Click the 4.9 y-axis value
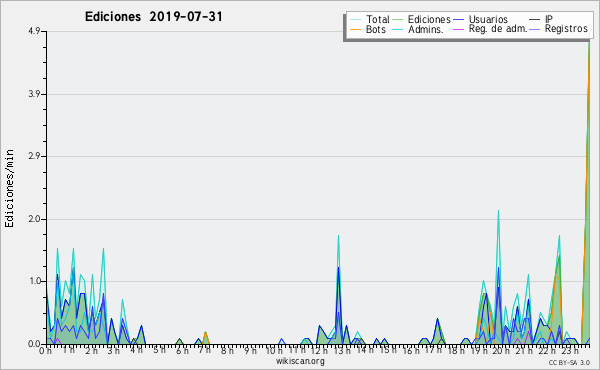Screen dimensions: 600x370 (x=33, y=31)
